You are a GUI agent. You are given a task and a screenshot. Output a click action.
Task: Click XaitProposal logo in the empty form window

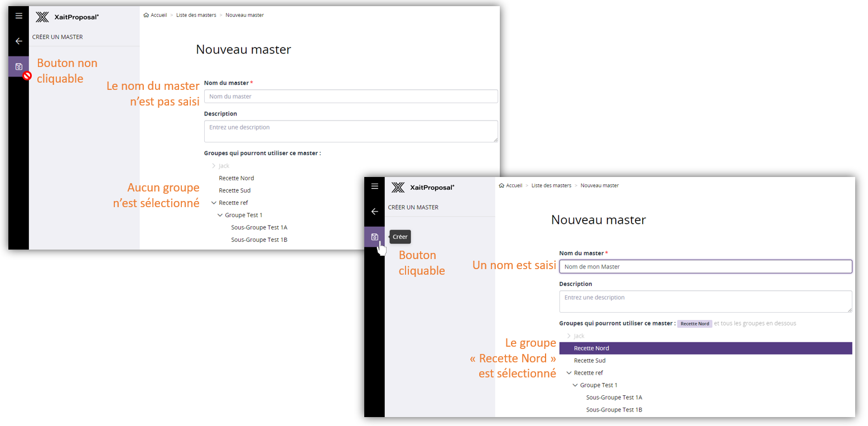coord(67,17)
